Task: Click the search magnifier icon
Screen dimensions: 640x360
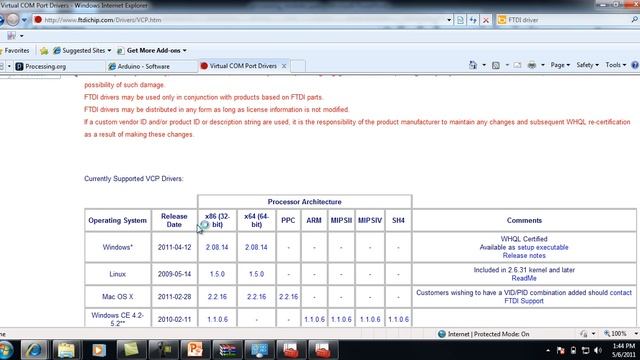Action: click(635, 20)
